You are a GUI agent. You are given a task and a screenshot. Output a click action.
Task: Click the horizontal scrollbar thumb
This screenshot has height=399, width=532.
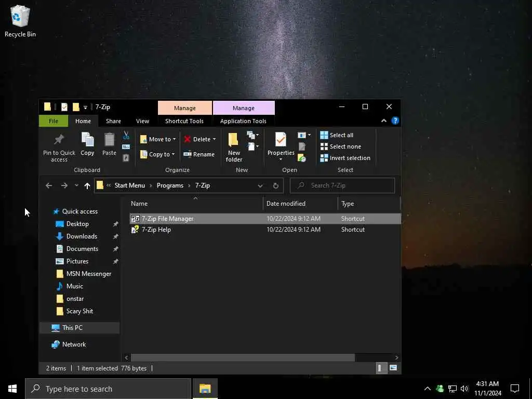pos(243,357)
